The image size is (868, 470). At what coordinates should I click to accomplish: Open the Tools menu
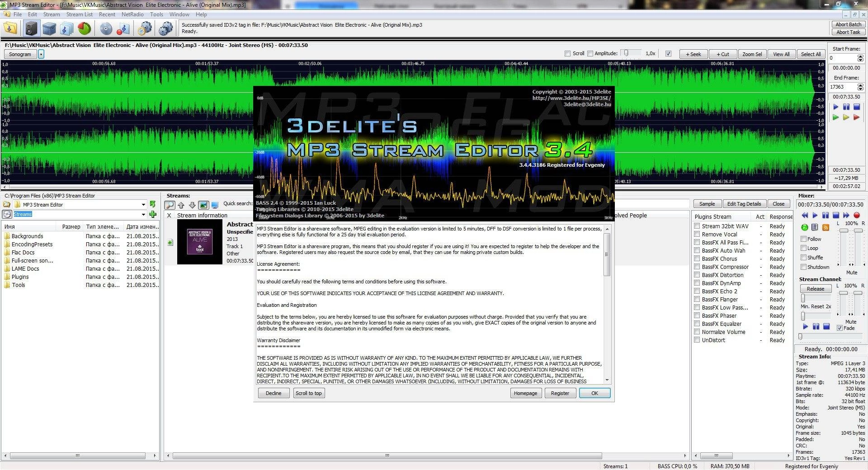[x=156, y=14]
